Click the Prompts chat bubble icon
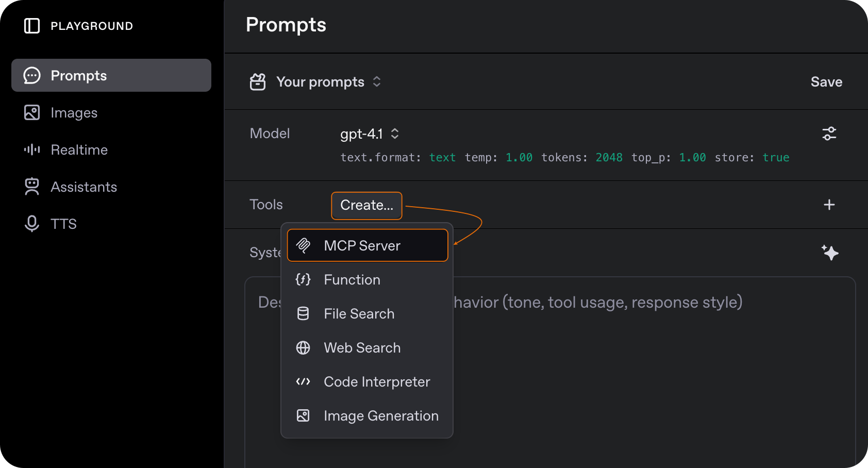 (x=32, y=75)
